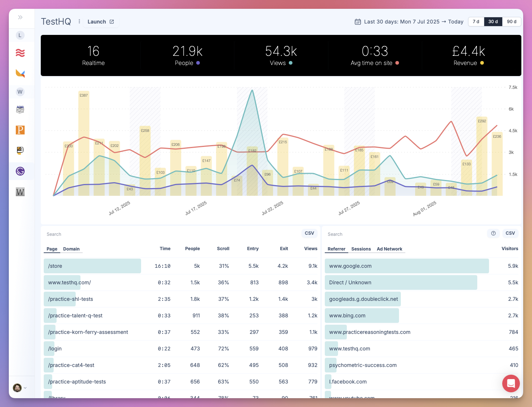
Task: Open the Gatsby site dashboard icon
Action: pyautogui.click(x=20, y=171)
